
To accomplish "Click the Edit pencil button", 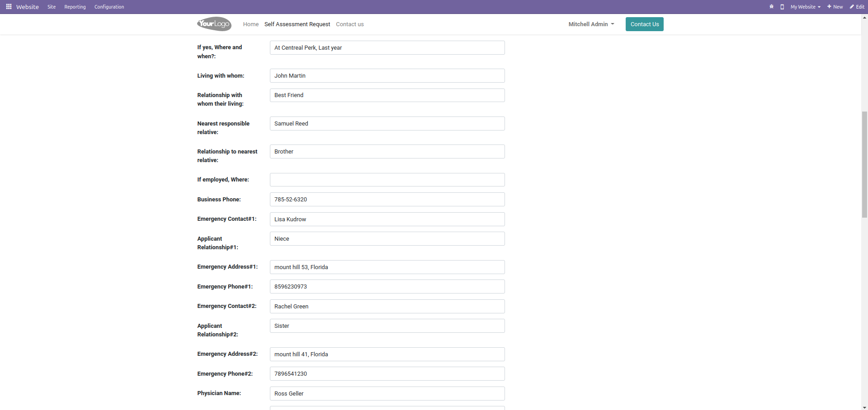I will (x=857, y=7).
